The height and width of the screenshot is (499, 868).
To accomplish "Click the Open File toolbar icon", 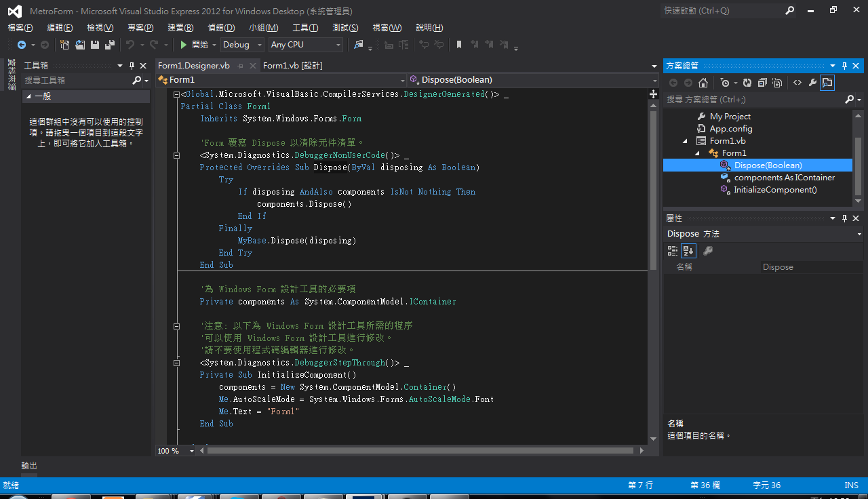I will (x=80, y=45).
